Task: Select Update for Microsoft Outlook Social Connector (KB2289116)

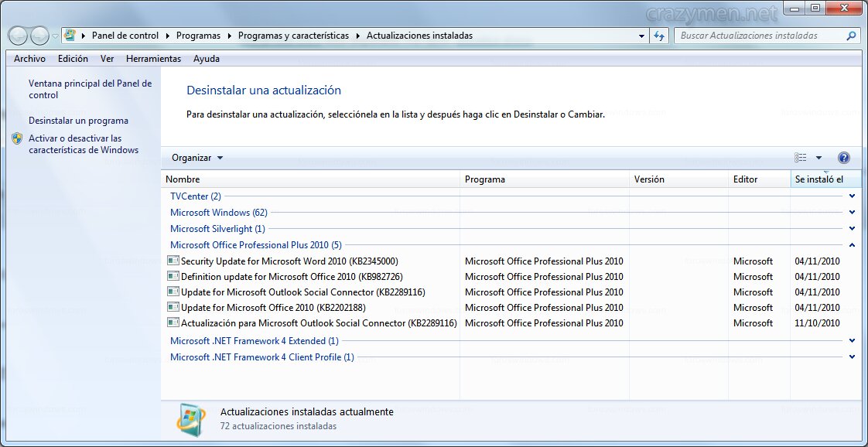Action: pyautogui.click(x=302, y=292)
